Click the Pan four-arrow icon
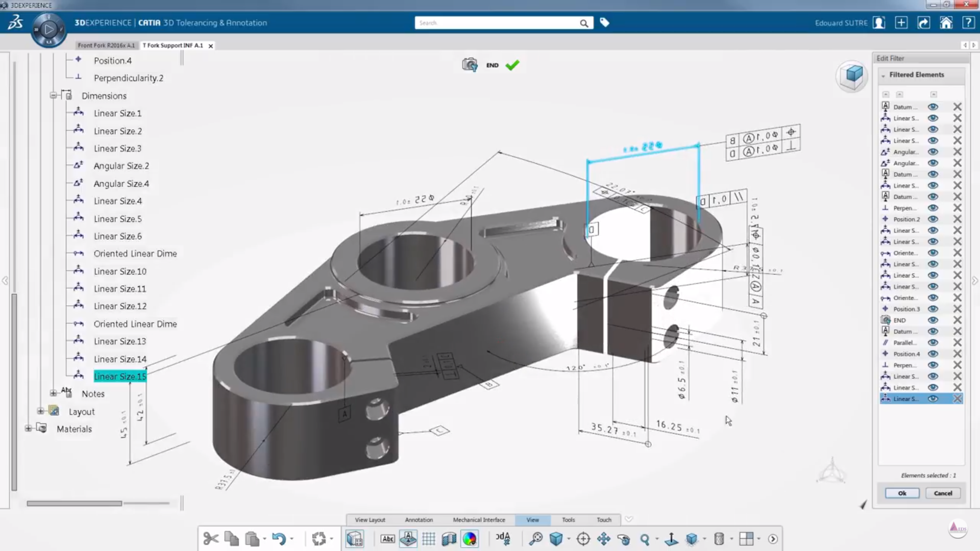Viewport: 980px width, 551px height. (x=604, y=539)
